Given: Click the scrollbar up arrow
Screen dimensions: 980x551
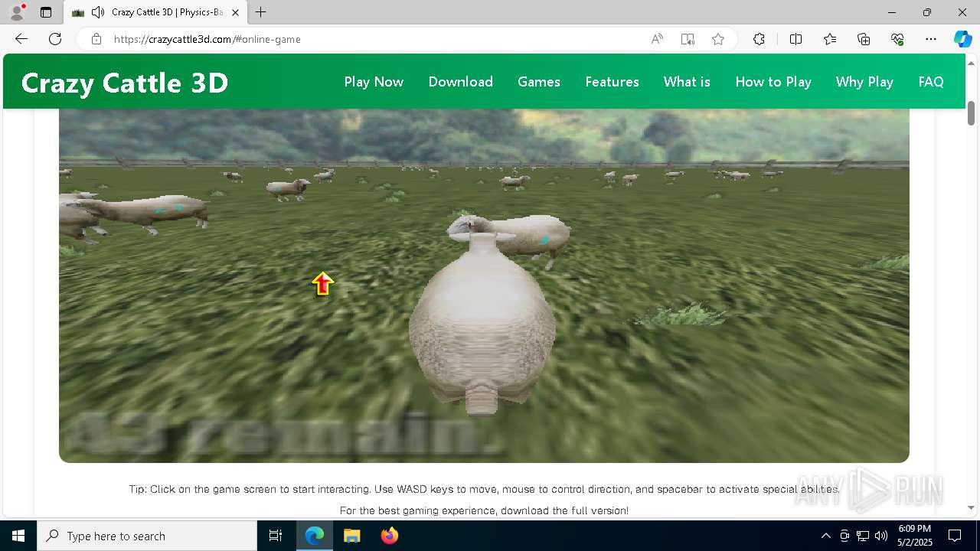Looking at the screenshot, I should point(971,62).
